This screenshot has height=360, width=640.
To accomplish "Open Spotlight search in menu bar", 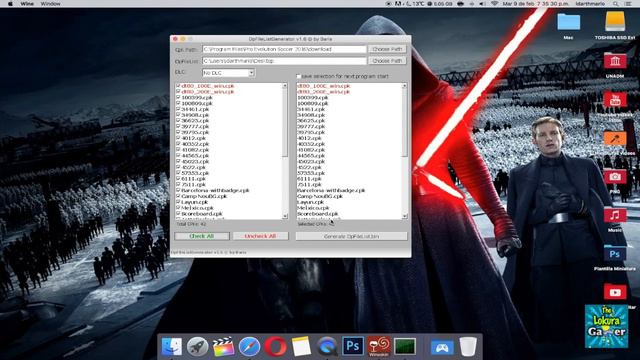I will [x=615, y=4].
